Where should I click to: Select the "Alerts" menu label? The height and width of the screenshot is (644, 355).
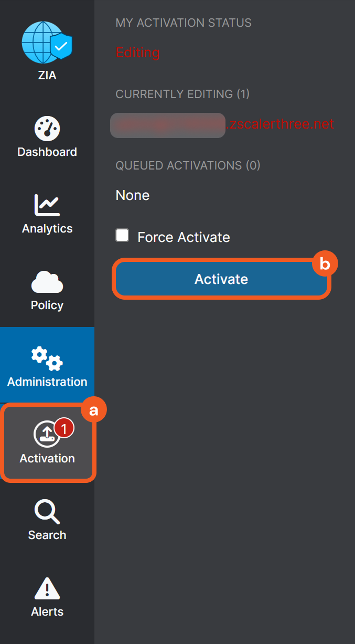tap(47, 612)
